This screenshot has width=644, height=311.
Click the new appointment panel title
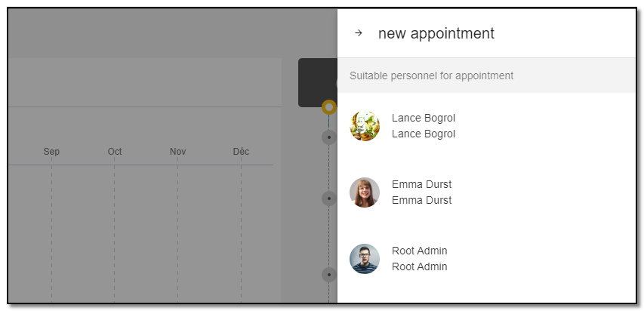(x=436, y=33)
